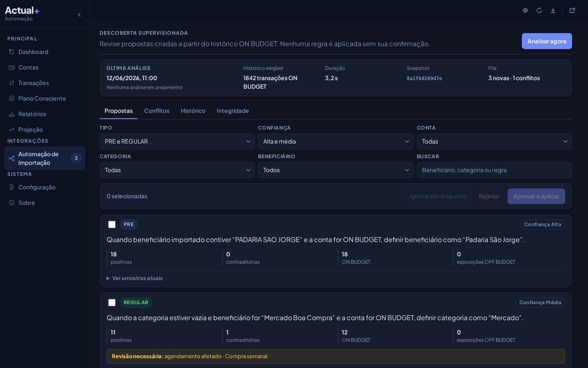Viewport: 588px width, 368px height.
Task: Select the PADARIA SAO JORGE proposal checkbox
Action: click(x=112, y=224)
